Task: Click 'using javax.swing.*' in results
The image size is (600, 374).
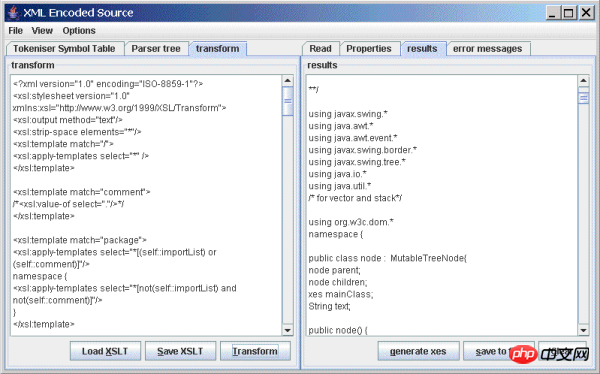Action: click(x=348, y=114)
